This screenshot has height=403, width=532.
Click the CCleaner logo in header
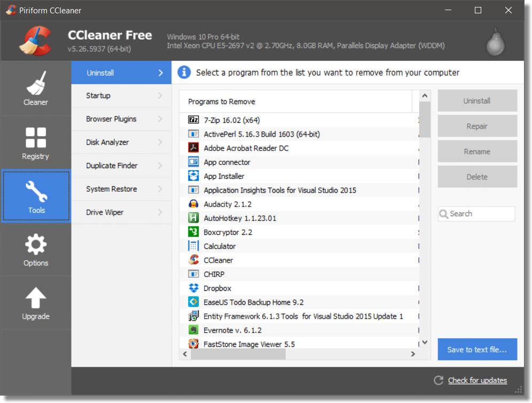pyautogui.click(x=36, y=41)
